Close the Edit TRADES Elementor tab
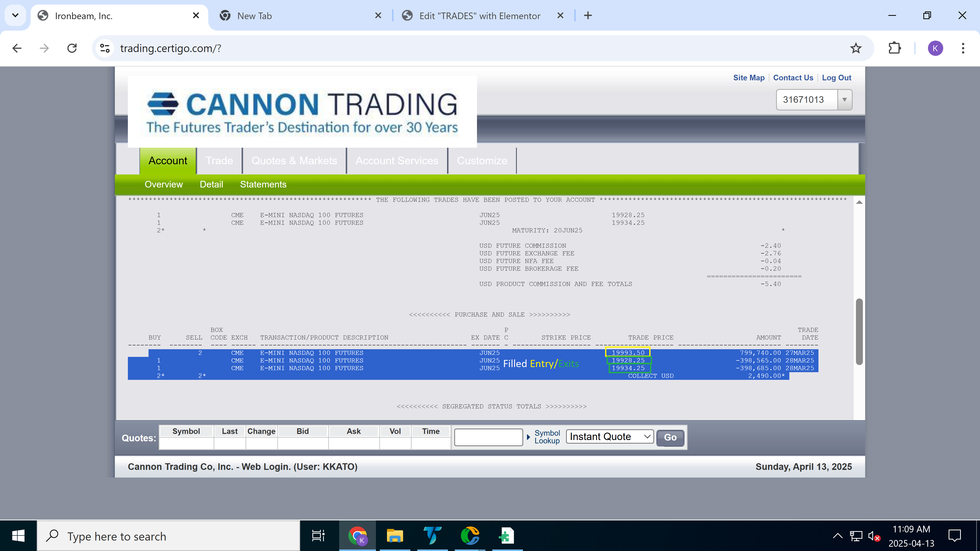Screen dimensions: 980x551 (560, 16)
